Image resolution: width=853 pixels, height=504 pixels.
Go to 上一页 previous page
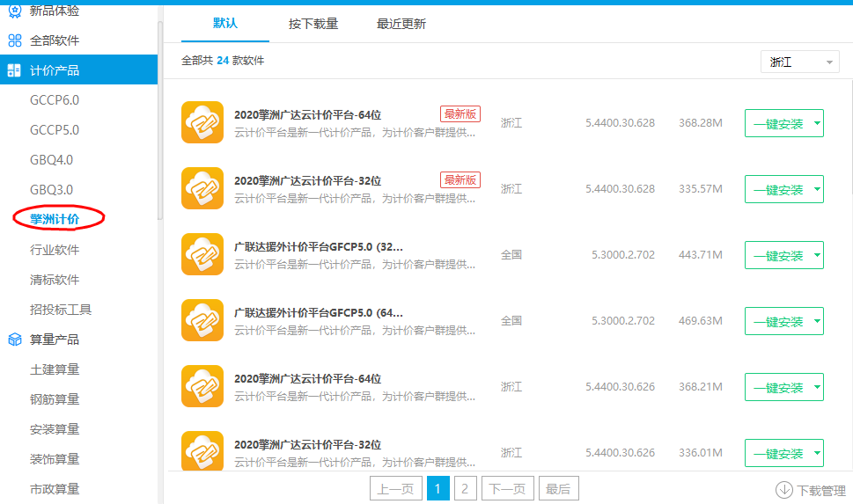[395, 488]
